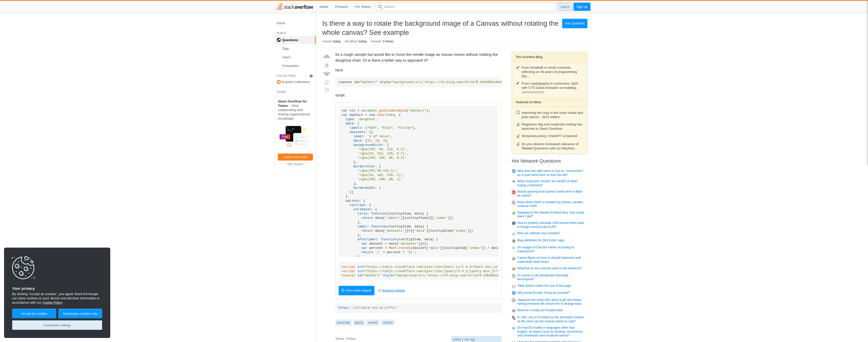
Task: Click the search magnifier icon
Action: click(380, 7)
